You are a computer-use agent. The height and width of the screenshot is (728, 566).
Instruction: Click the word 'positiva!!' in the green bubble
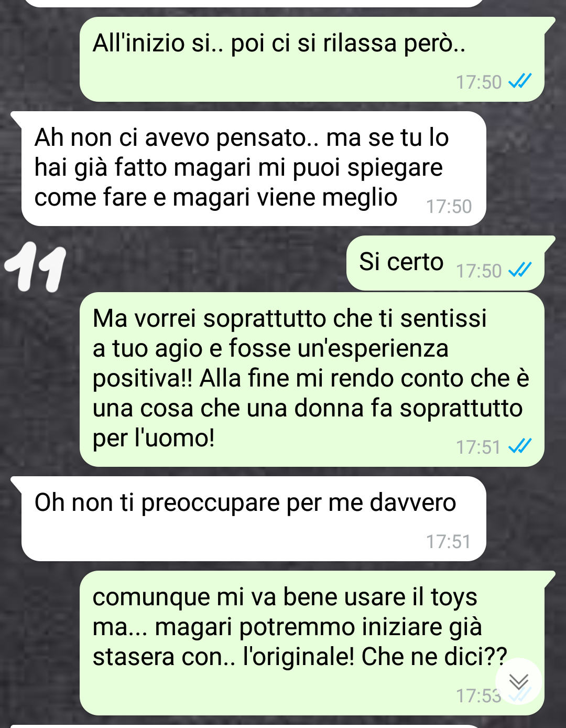(143, 379)
